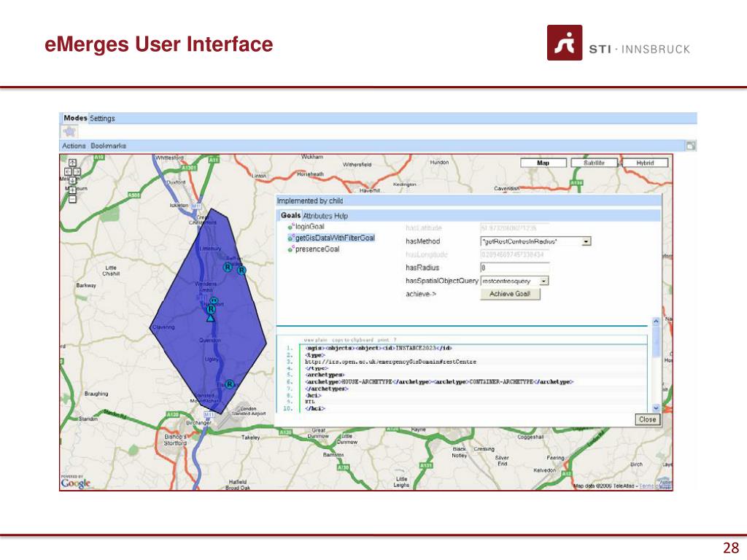This screenshot has width=747, height=560.
Task: Click the greyed hasLongitude field
Action: coord(515,254)
